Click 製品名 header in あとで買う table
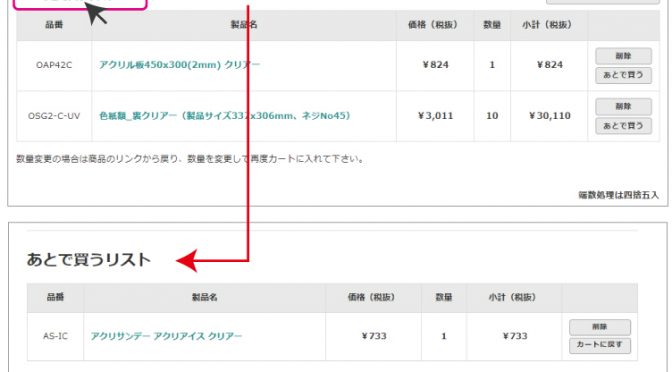The image size is (672, 372). click(x=204, y=297)
